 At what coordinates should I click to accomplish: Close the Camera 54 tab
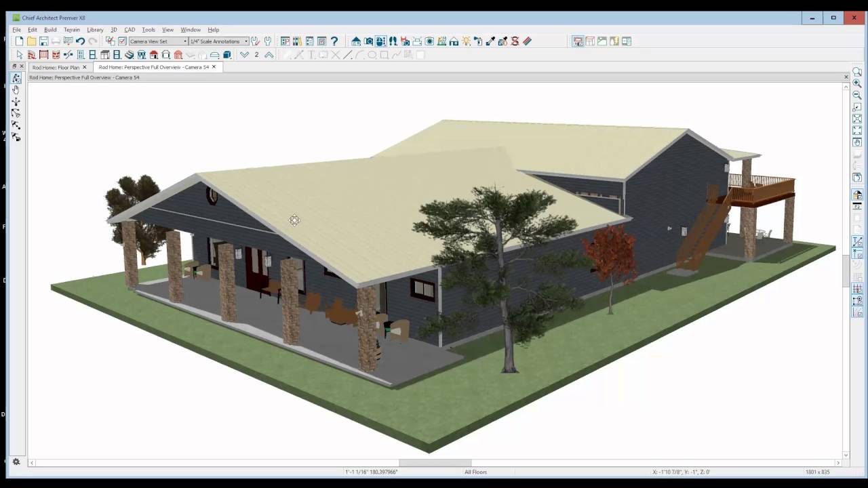pyautogui.click(x=214, y=67)
